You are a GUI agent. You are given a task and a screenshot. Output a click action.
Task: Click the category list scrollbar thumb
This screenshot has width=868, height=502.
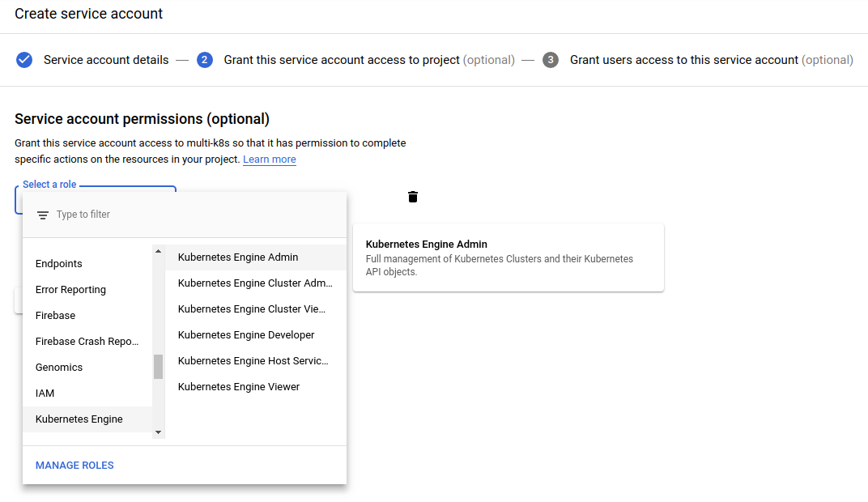159,367
